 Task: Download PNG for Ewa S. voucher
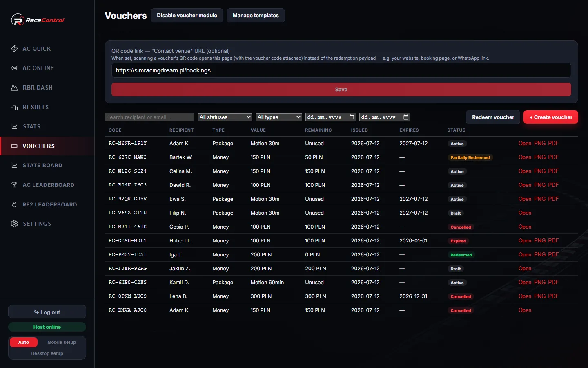pos(540,199)
